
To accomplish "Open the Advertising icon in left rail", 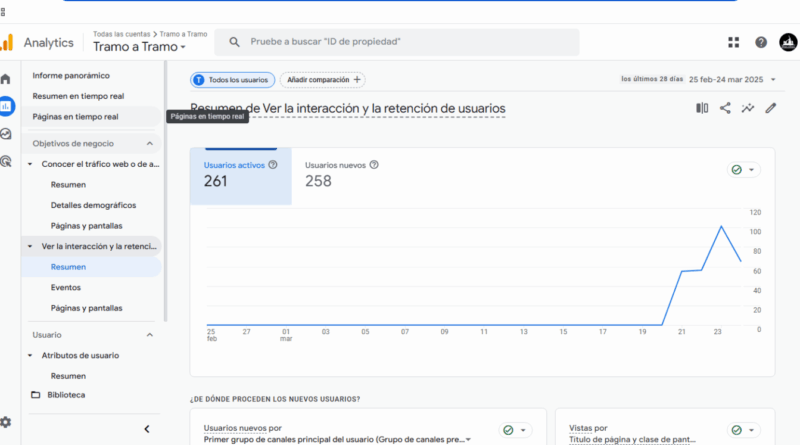I will pyautogui.click(x=6, y=160).
